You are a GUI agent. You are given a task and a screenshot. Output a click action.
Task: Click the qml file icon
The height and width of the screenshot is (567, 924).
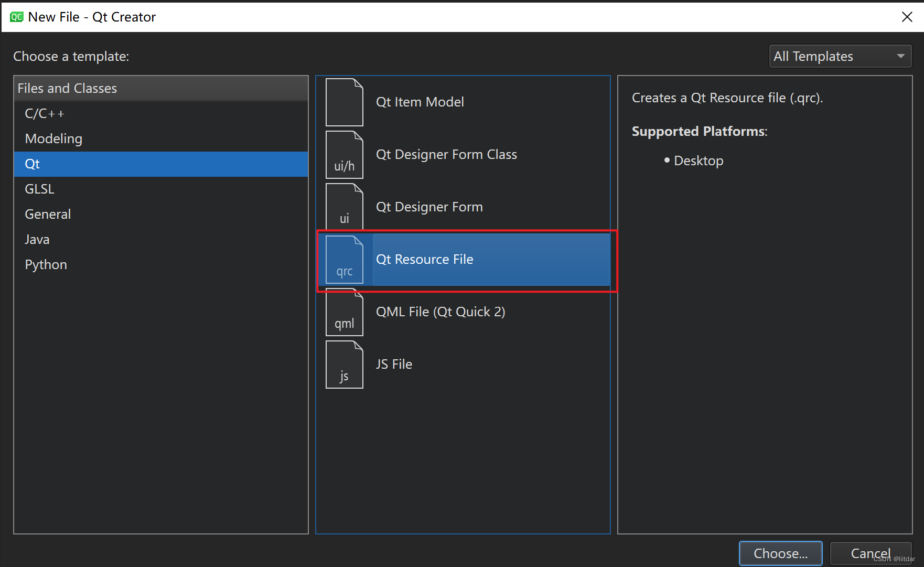tap(345, 312)
